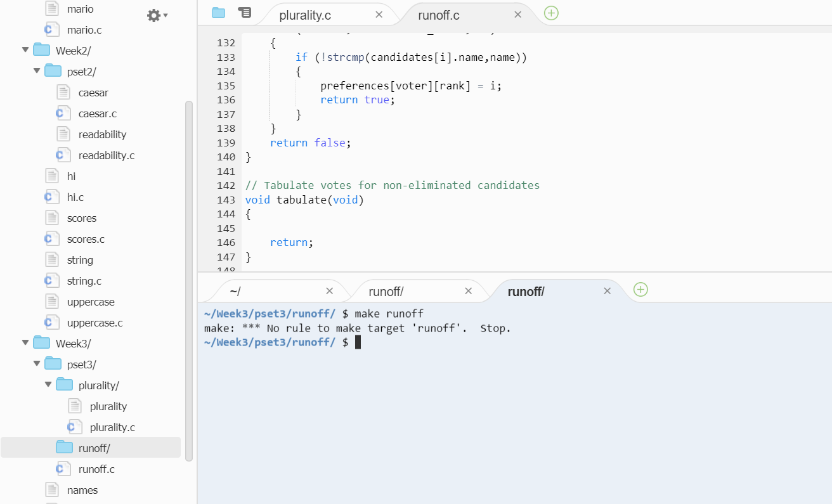Viewport: 832px width, 504px height.
Task: Click 'preferences[voter][rank] = i;' code line
Action: click(x=411, y=86)
